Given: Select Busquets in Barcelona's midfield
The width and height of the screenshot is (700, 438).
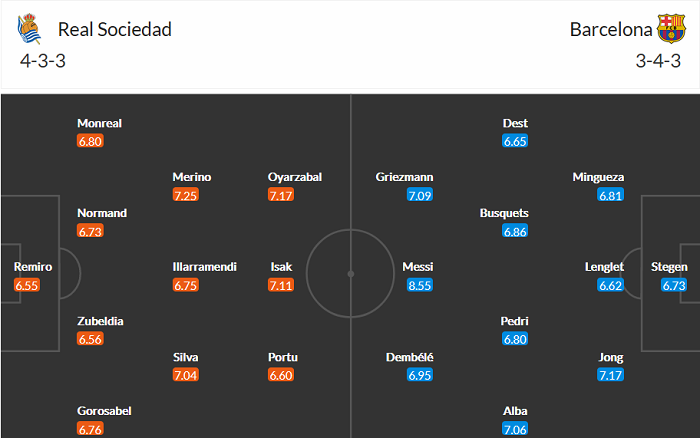Looking at the screenshot, I should (x=504, y=213).
